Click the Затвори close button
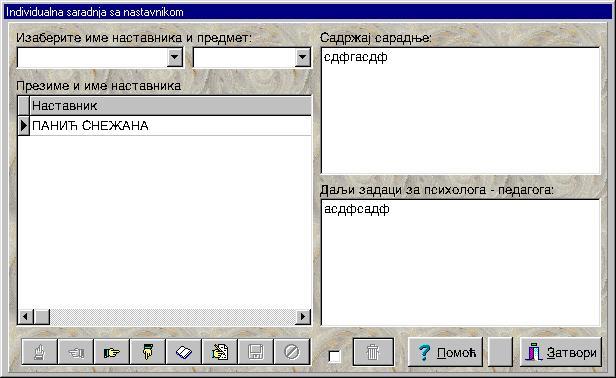616x378 pixels. [561, 352]
